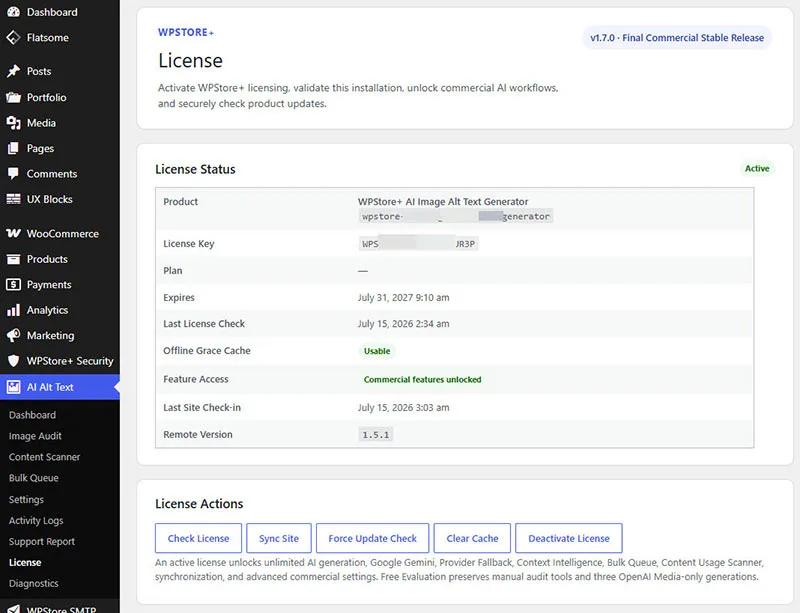The height and width of the screenshot is (613, 800).
Task: Click the Clear Cache button
Action: point(472,538)
